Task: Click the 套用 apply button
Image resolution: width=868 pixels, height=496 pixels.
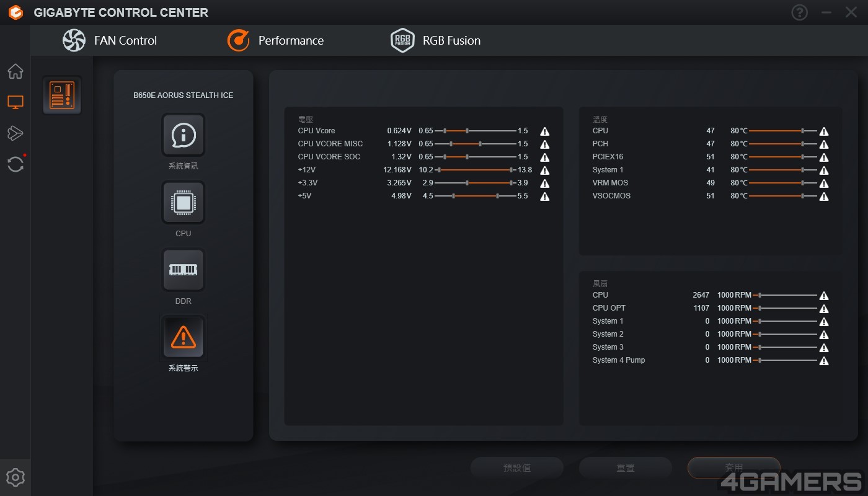Action: pyautogui.click(x=734, y=468)
